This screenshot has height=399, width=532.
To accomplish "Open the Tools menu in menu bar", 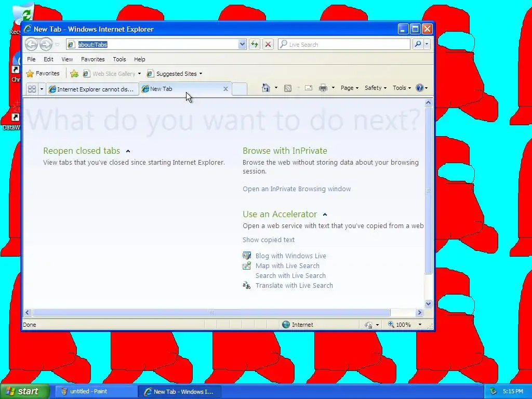I will point(119,59).
